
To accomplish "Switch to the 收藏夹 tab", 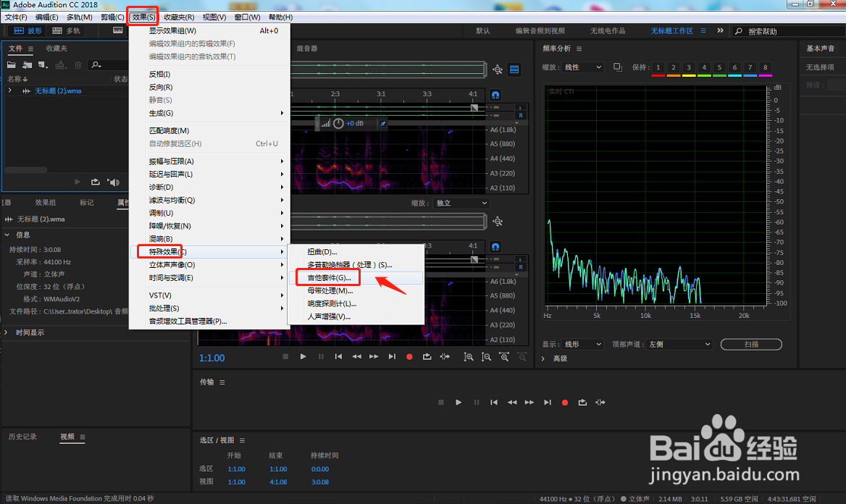I will pos(56,49).
